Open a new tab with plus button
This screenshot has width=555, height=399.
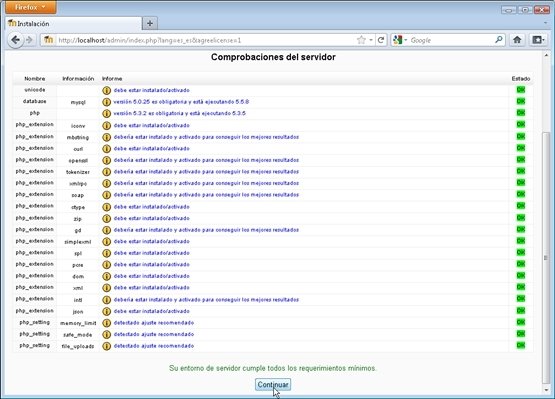(150, 23)
